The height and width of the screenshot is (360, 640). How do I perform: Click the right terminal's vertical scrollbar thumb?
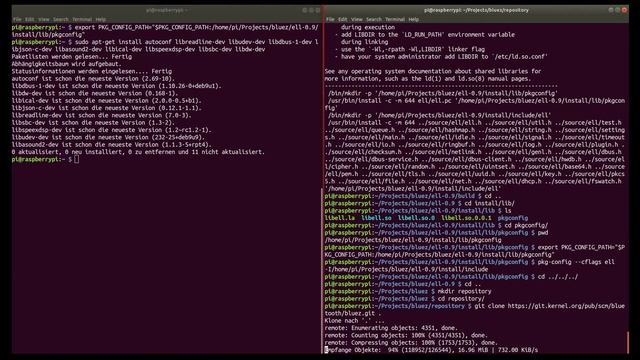click(627, 342)
